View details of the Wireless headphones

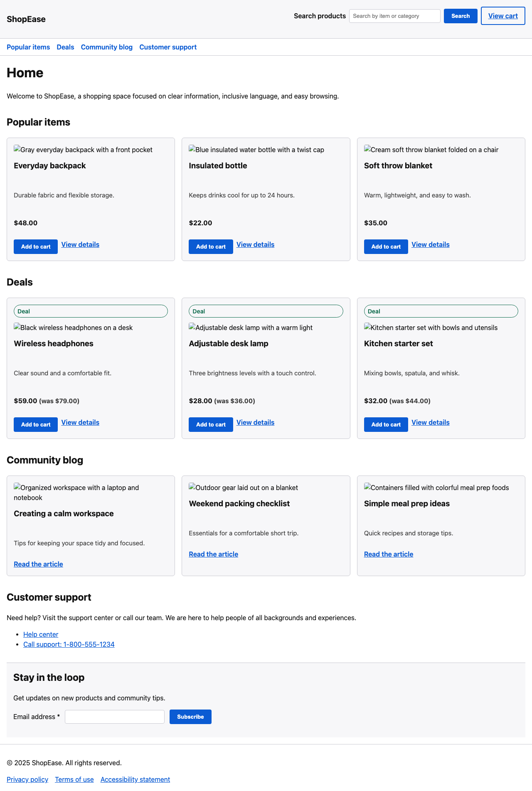(x=80, y=422)
